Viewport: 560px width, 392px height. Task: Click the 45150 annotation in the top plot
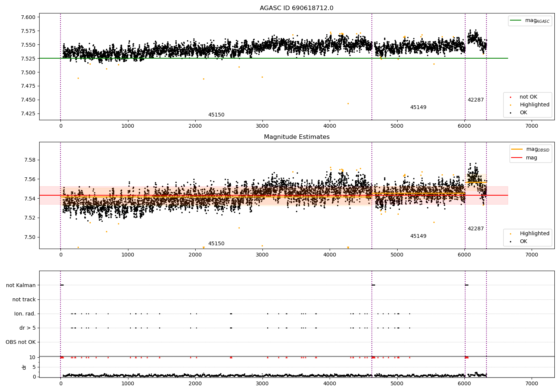pos(216,115)
